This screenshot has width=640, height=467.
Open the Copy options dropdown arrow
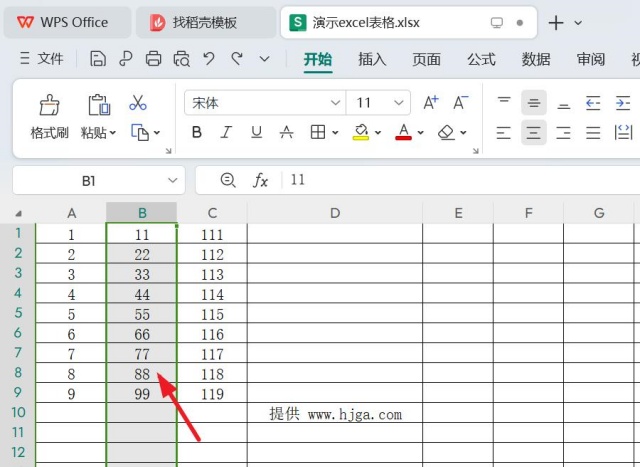click(x=157, y=133)
